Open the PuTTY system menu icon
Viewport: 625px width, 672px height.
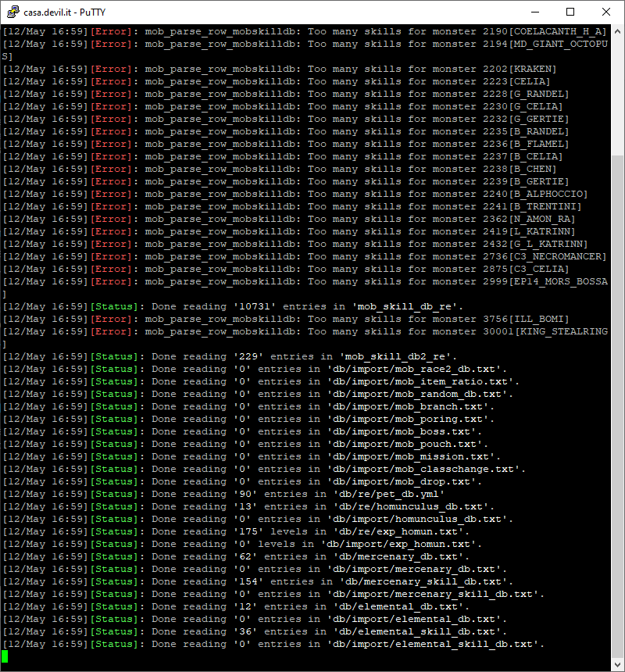[11, 12]
